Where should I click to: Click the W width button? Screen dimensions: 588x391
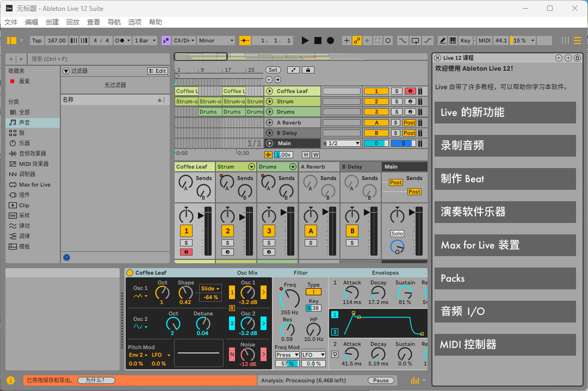[x=315, y=154]
